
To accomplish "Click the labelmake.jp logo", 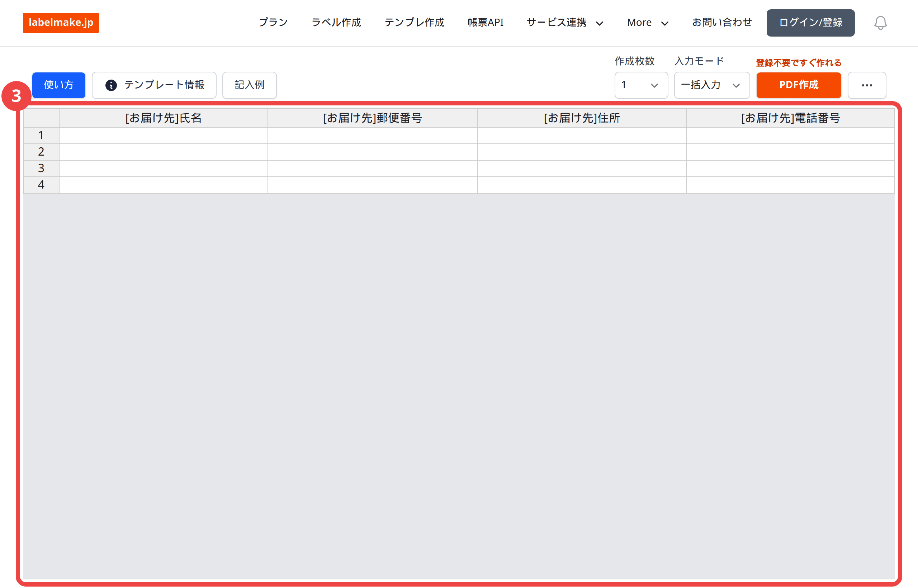I will pyautogui.click(x=61, y=23).
